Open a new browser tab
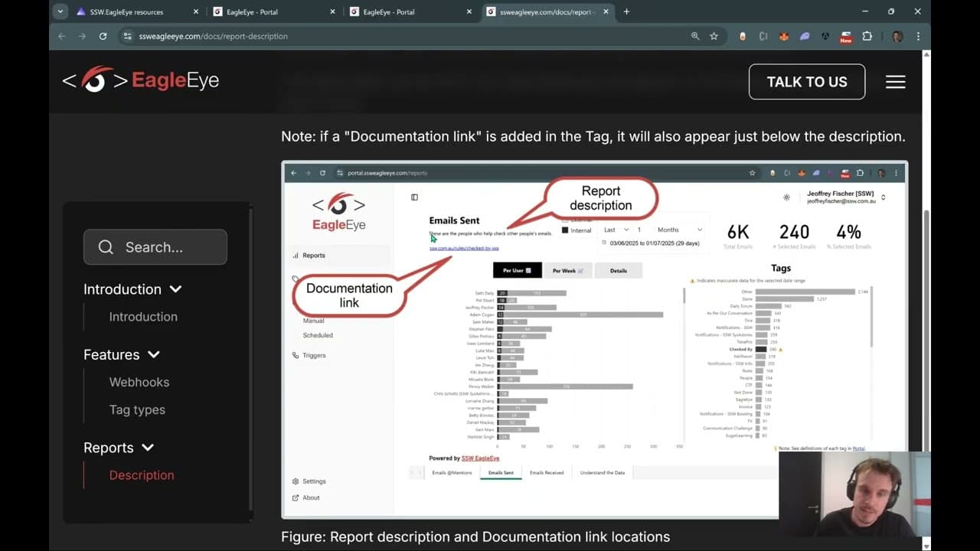980x551 pixels. click(626, 11)
